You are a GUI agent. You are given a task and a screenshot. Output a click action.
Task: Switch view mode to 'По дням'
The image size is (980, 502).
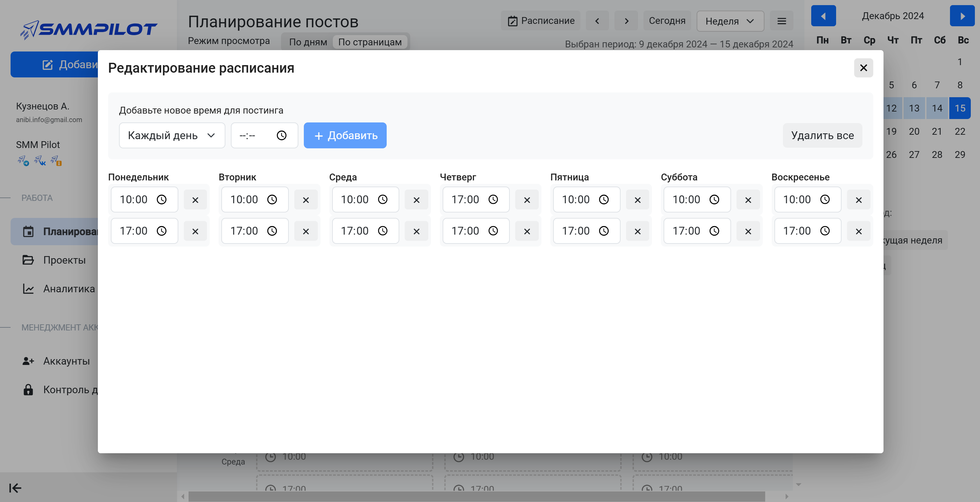click(308, 42)
